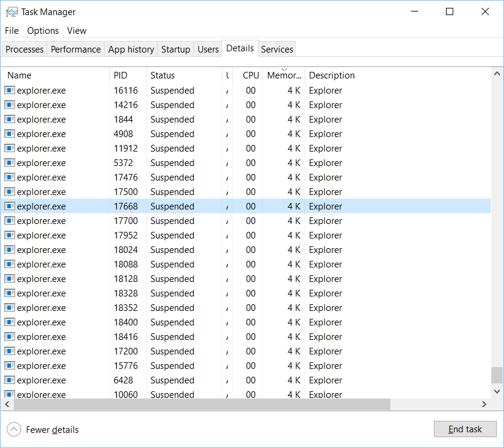Sort processes by PID column header
Viewport: 504px width, 448px height.
[x=121, y=75]
